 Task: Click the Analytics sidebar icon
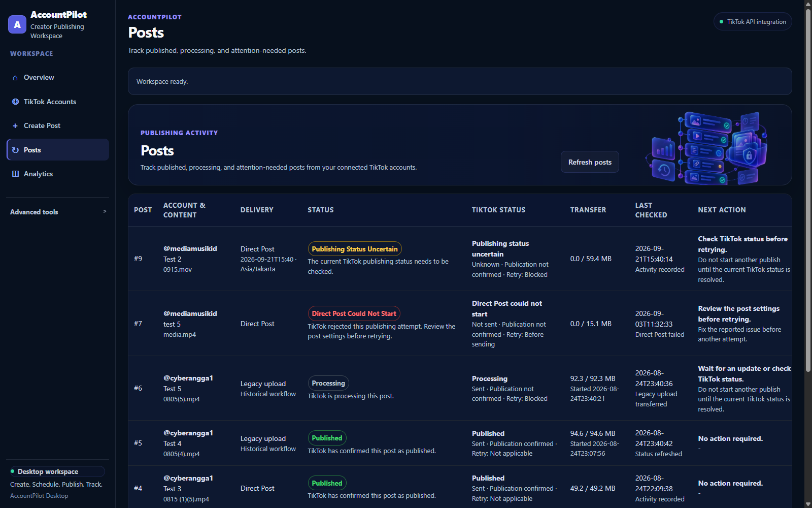15,174
